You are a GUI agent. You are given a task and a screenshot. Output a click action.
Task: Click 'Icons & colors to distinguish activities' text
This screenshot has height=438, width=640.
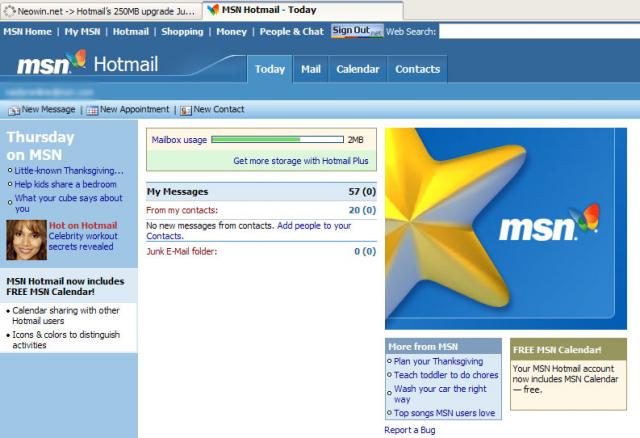pos(66,340)
